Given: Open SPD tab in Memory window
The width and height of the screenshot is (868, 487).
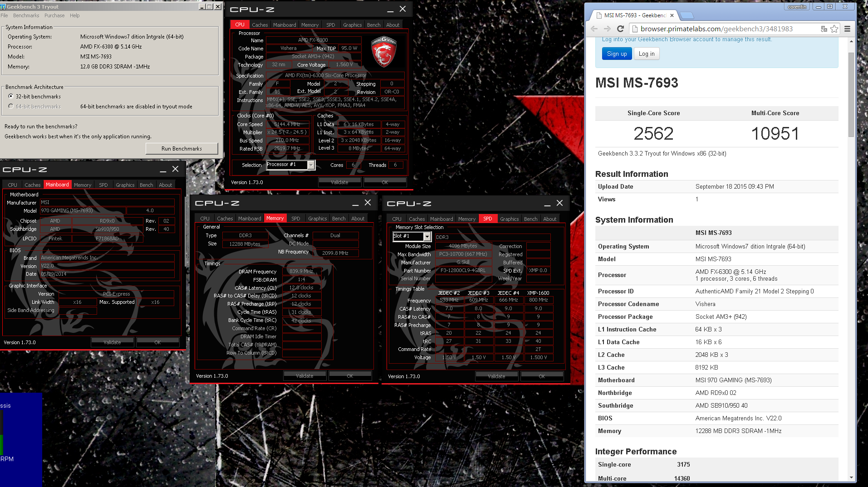Looking at the screenshot, I should (296, 219).
